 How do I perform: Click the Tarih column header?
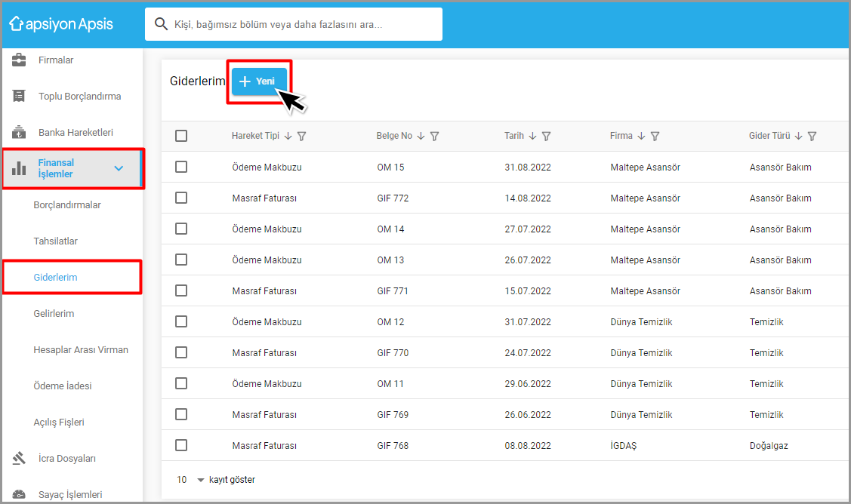pos(514,136)
